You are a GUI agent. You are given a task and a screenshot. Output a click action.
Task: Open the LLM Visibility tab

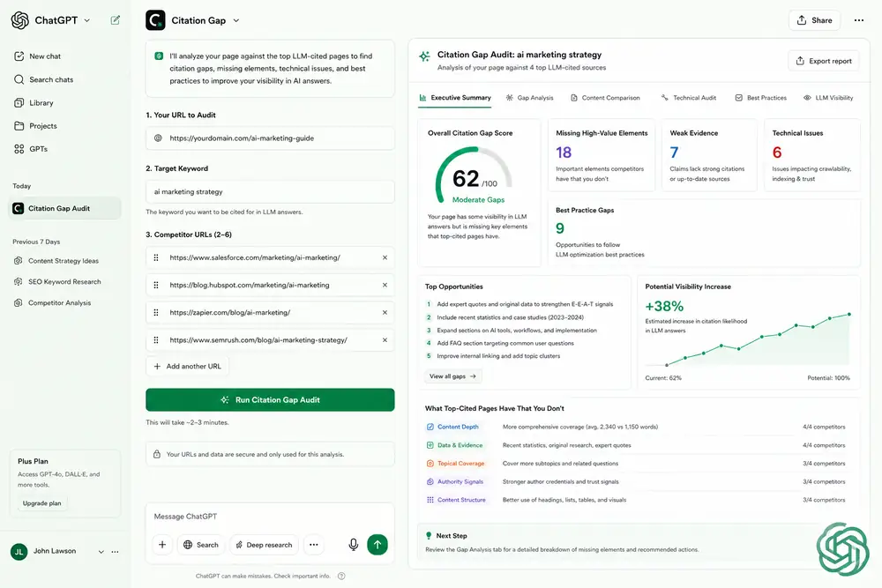click(x=828, y=98)
